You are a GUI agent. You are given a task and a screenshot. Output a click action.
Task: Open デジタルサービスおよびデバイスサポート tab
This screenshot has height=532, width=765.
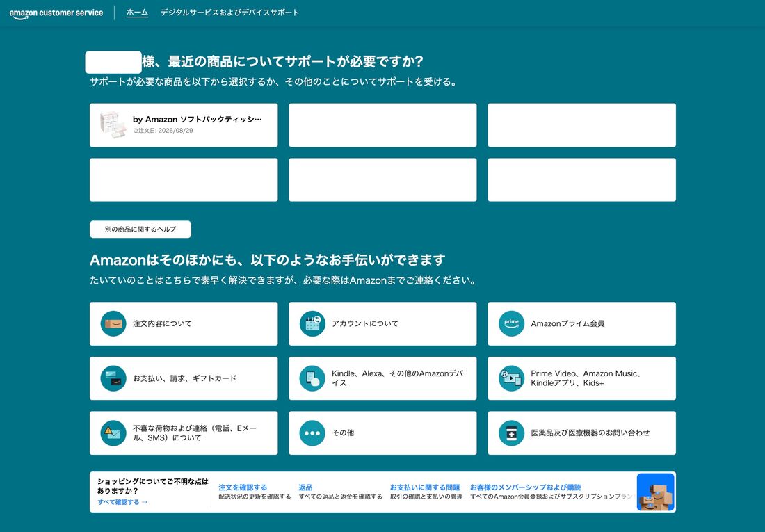click(229, 13)
